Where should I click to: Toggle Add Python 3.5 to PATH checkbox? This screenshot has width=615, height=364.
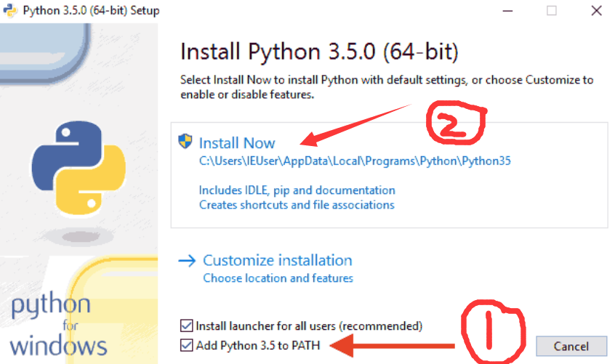(x=186, y=345)
